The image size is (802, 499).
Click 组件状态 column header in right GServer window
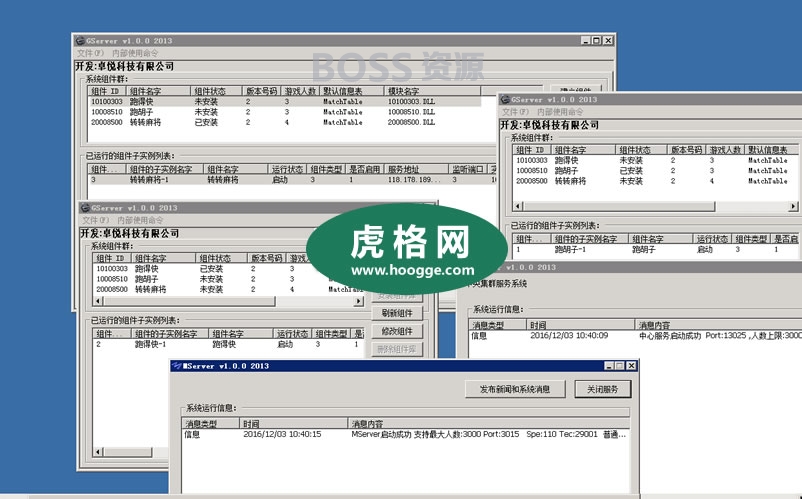point(641,150)
